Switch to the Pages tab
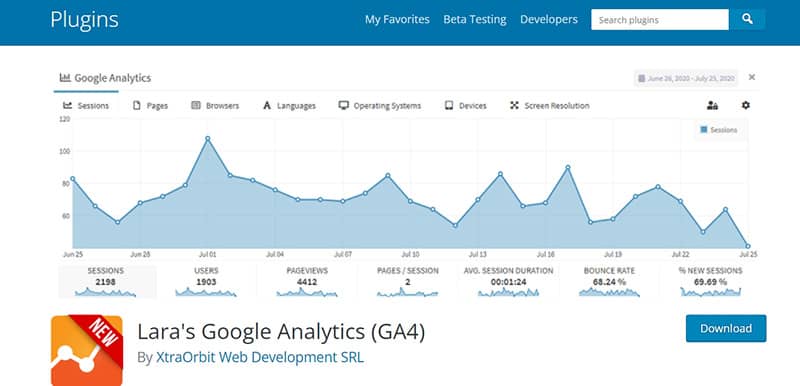This screenshot has width=800, height=386. (150, 106)
